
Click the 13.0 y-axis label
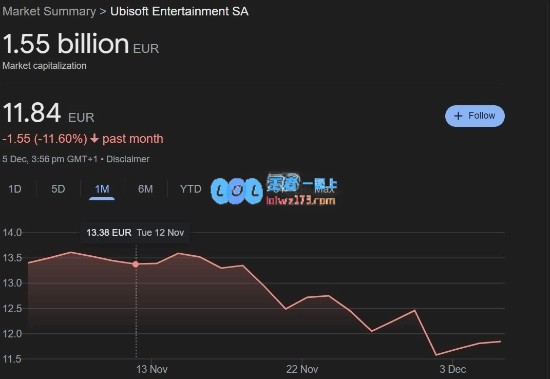pyautogui.click(x=12, y=283)
